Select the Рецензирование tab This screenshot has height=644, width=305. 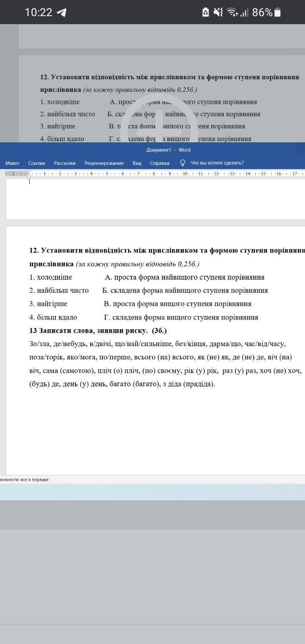pos(104,163)
